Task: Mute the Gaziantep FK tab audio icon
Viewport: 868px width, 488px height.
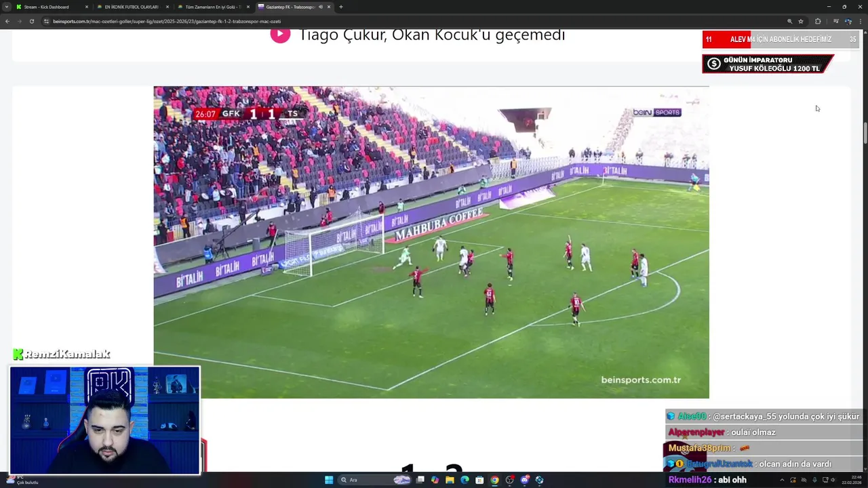Action: [x=321, y=7]
